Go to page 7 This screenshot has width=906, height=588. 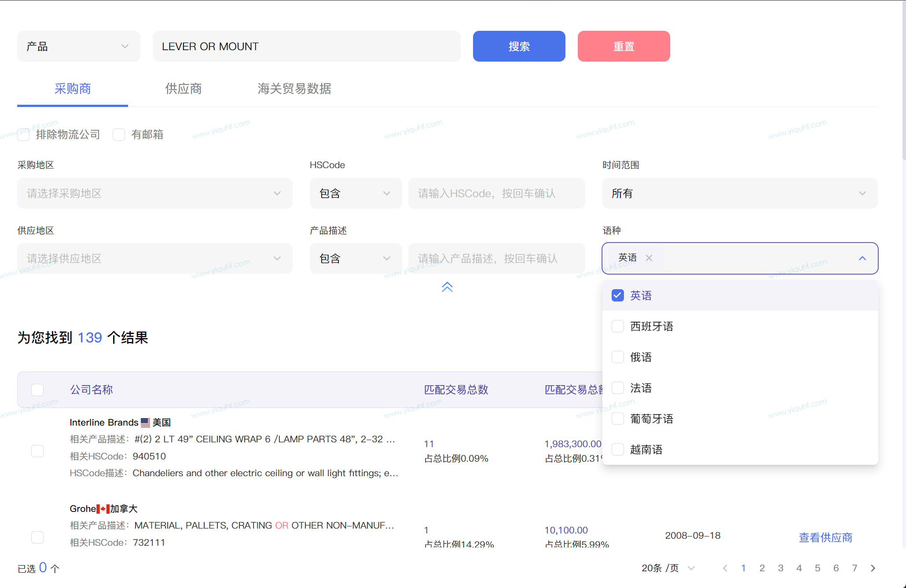point(855,568)
